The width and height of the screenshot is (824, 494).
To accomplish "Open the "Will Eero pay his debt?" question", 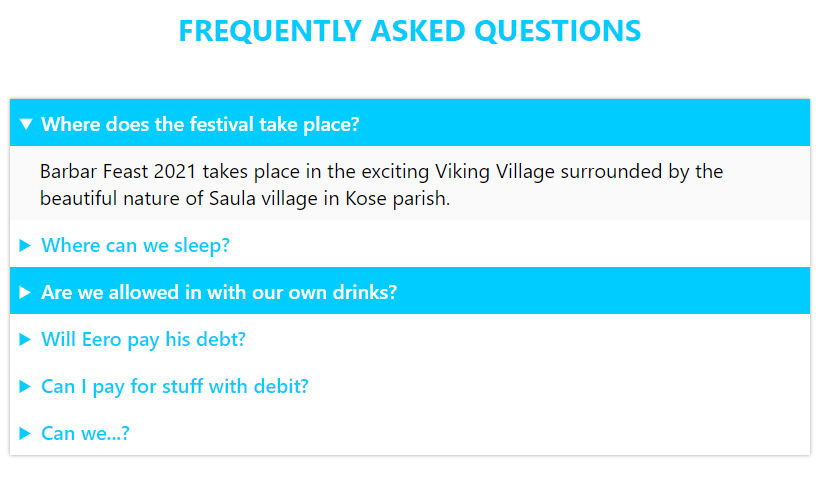I will pyautogui.click(x=143, y=340).
